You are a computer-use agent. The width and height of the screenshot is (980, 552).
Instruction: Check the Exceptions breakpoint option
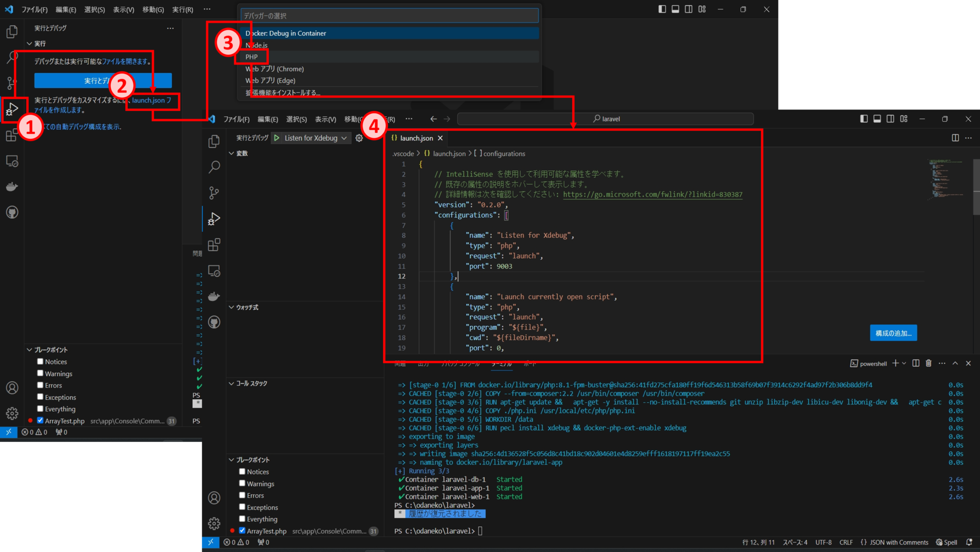click(x=243, y=507)
